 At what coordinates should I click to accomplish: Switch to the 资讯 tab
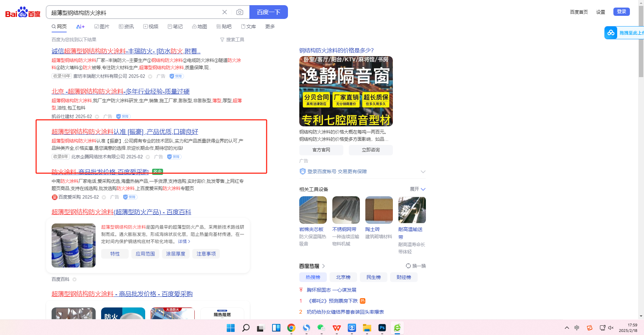[126, 27]
